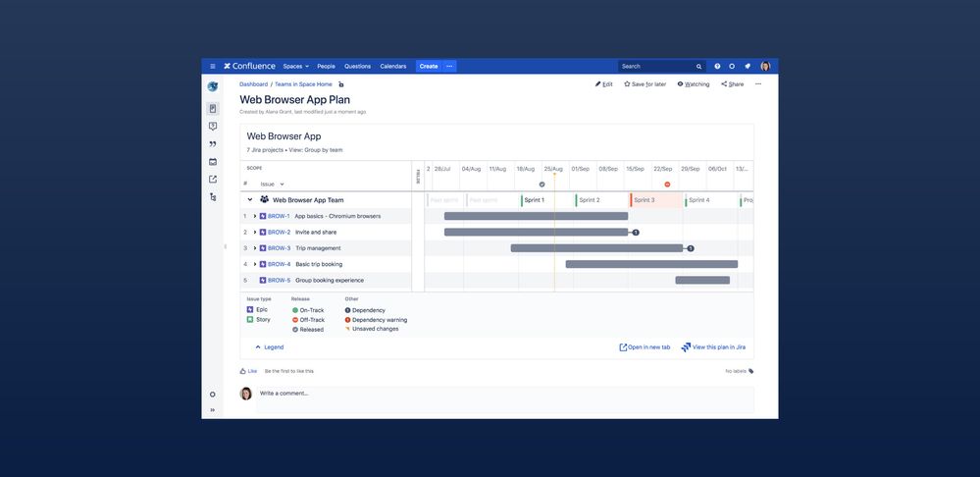The image size is (980, 477).
Task: Open the BROW-5 issue link
Action: coord(280,281)
